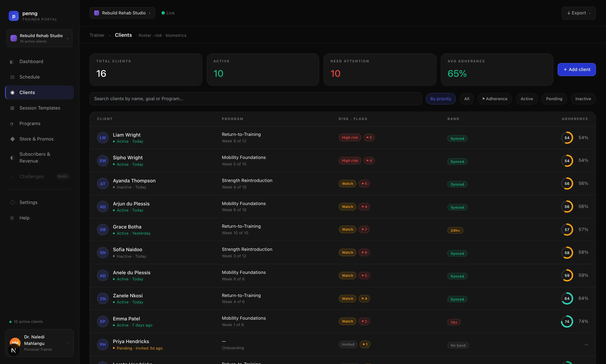
Task: Click Sipho Wright's SW avatar
Action: 103,161
